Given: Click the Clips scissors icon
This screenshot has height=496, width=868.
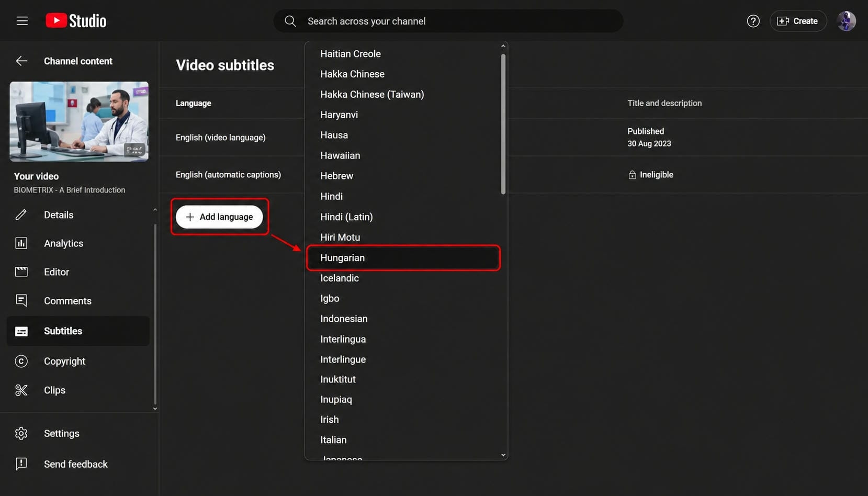Looking at the screenshot, I should coord(21,390).
